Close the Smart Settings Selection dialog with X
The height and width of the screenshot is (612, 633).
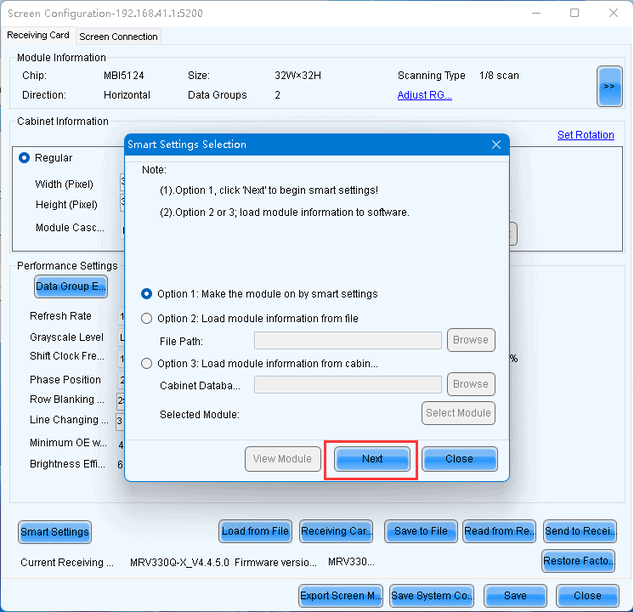(x=496, y=145)
